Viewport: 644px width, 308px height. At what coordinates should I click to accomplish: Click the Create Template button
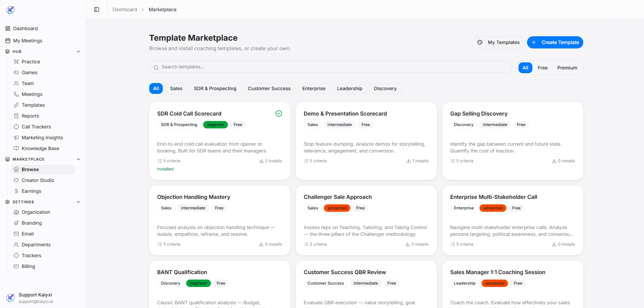(555, 42)
